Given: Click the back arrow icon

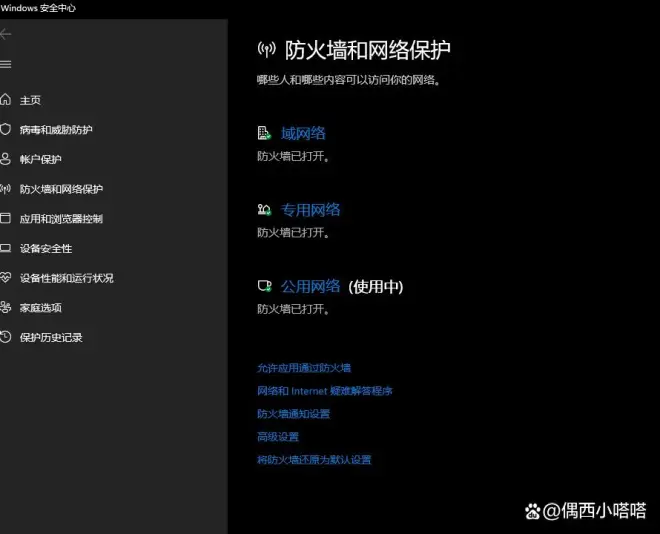Looking at the screenshot, I should [x=6, y=34].
